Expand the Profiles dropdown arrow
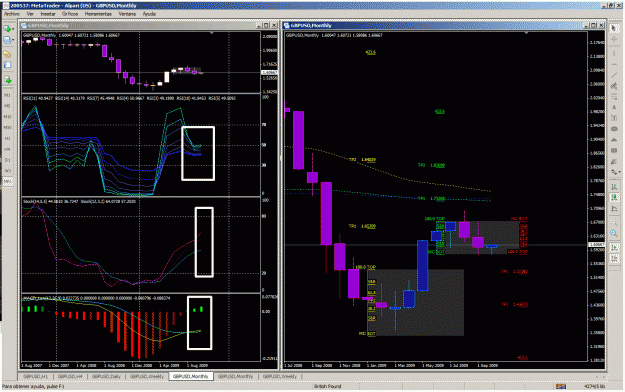 point(13,40)
